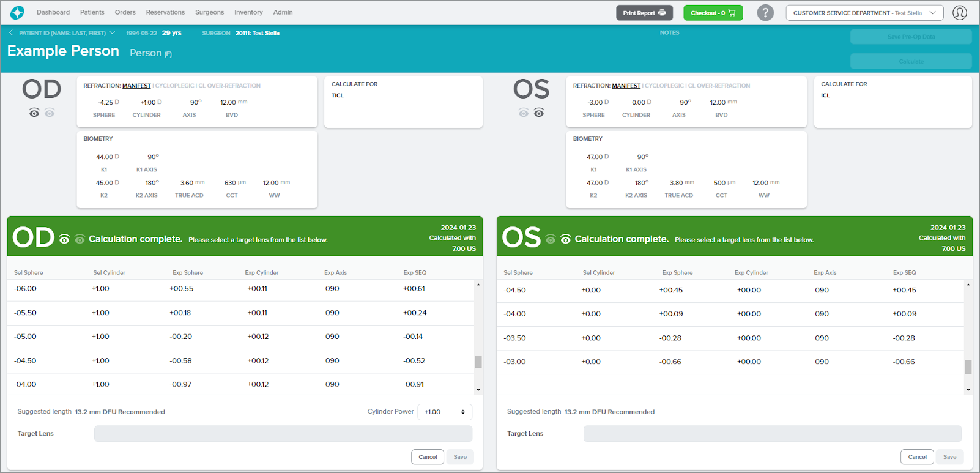Screen dimensions: 980x473
Task: Open the Cylinder Power dropdown
Action: [445, 412]
